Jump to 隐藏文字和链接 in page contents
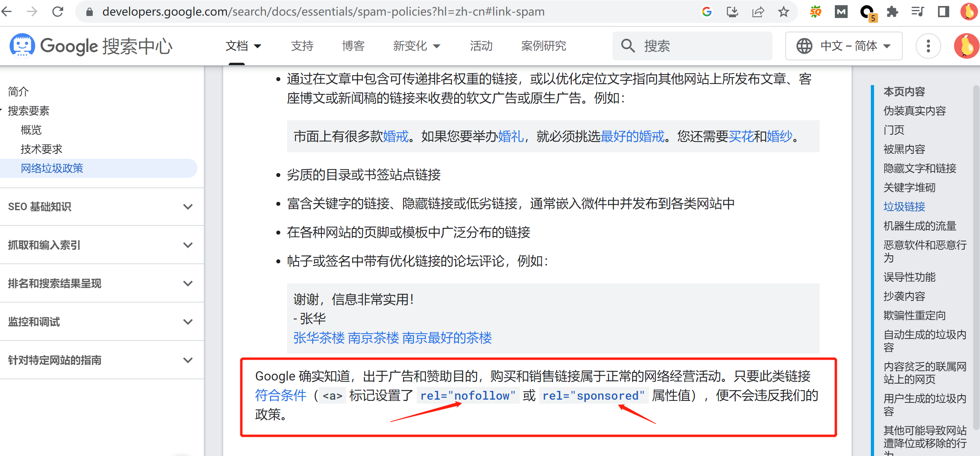Viewport: 980px width, 456px height. coord(920,168)
